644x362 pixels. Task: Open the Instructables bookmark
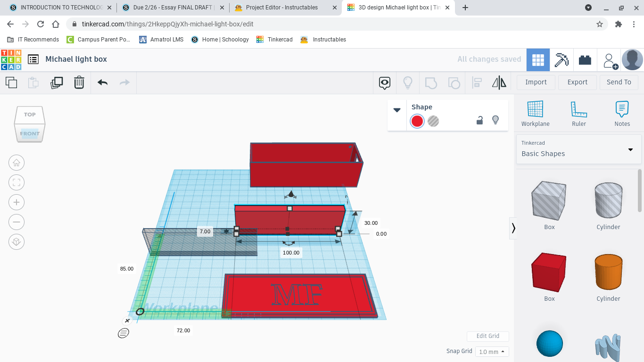coord(323,40)
